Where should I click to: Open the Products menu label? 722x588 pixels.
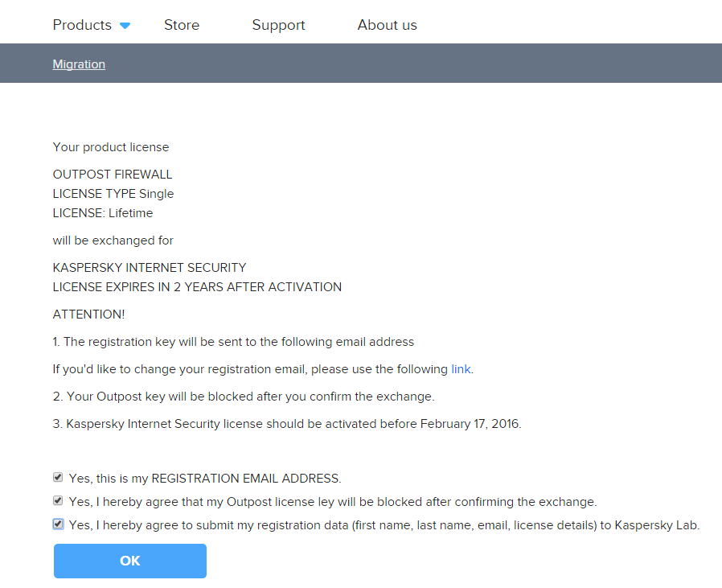(82, 25)
